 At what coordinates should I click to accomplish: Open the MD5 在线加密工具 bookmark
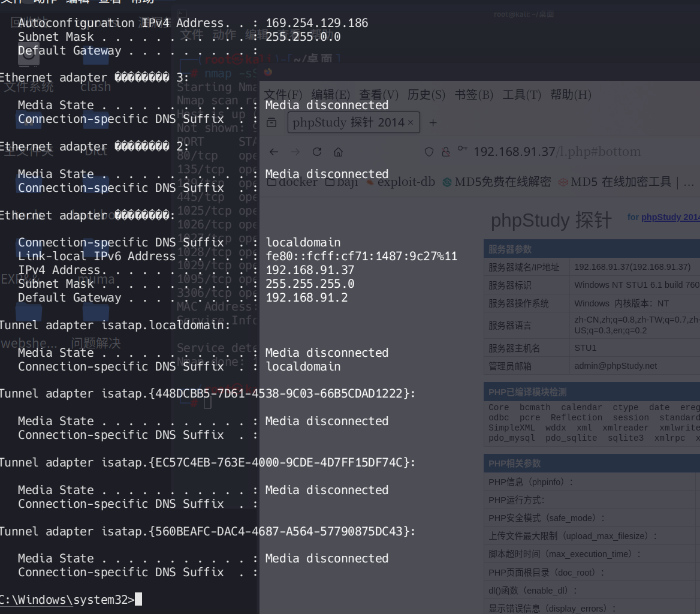click(x=615, y=182)
